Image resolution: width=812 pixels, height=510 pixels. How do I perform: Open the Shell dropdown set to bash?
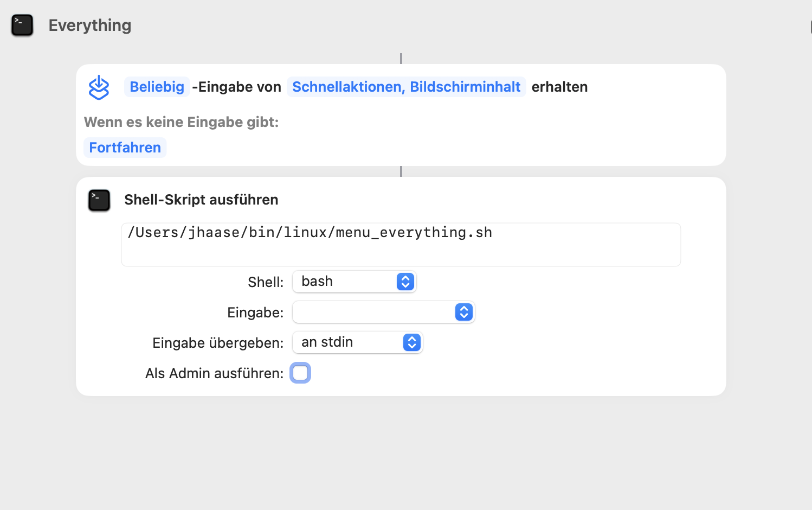tap(354, 282)
